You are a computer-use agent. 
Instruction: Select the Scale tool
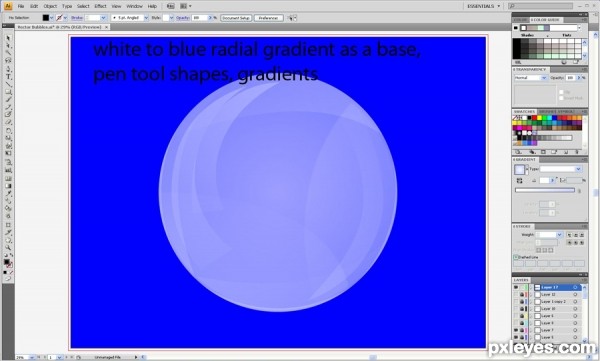8,138
